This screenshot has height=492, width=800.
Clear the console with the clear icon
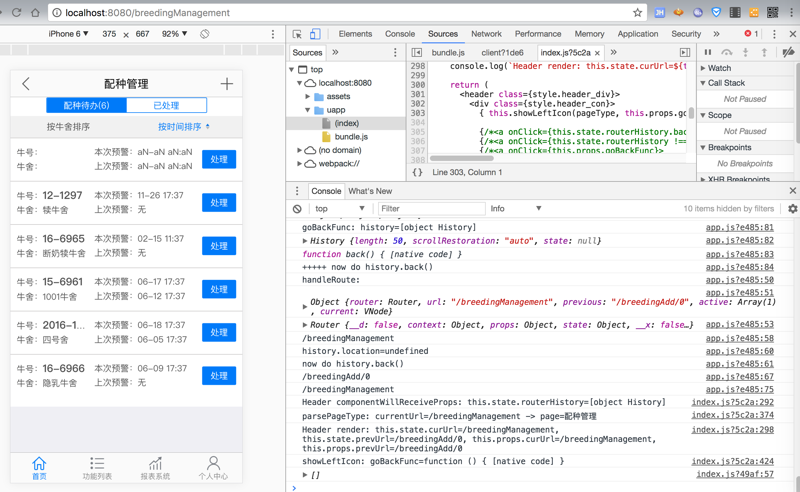(x=297, y=209)
